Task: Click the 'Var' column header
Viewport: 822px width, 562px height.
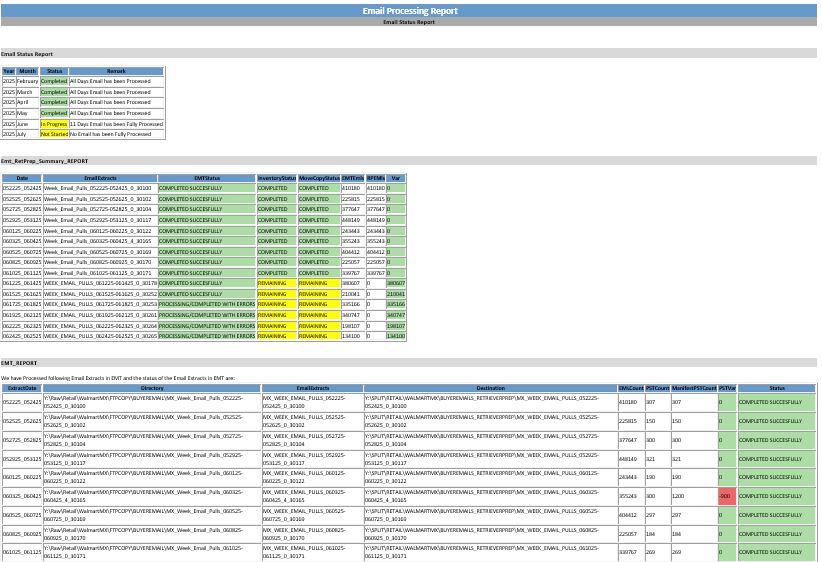Action: coord(396,178)
